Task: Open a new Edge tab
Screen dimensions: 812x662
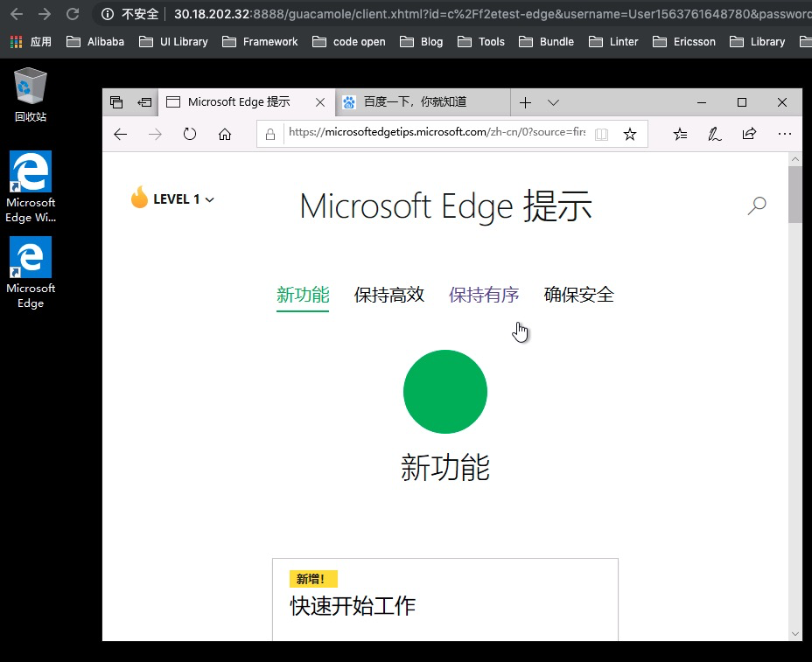Action: pos(525,102)
